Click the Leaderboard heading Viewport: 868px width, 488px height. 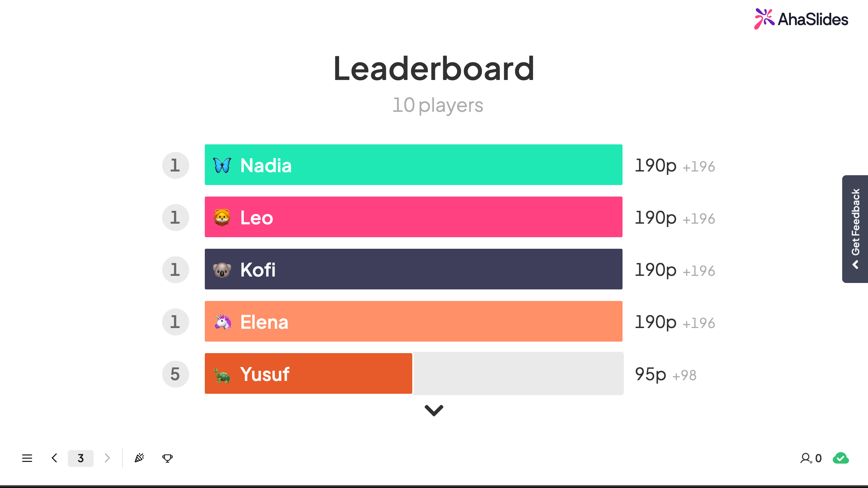coord(434,68)
